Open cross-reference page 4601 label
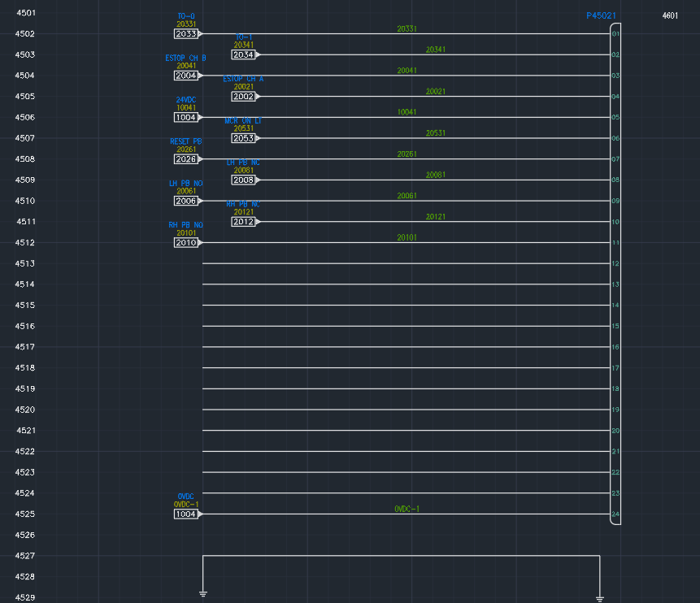Image resolution: width=700 pixels, height=603 pixels. 669,15
